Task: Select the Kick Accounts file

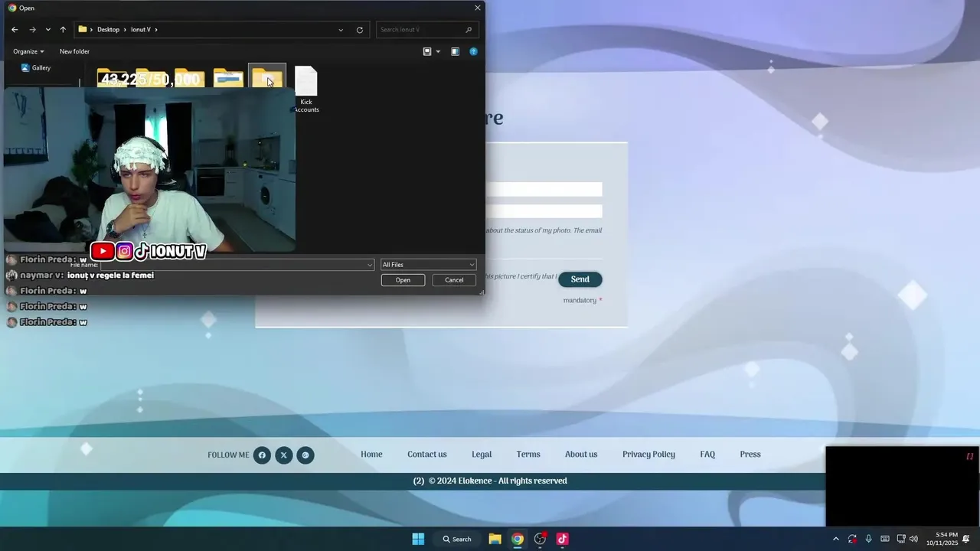Action: click(306, 90)
